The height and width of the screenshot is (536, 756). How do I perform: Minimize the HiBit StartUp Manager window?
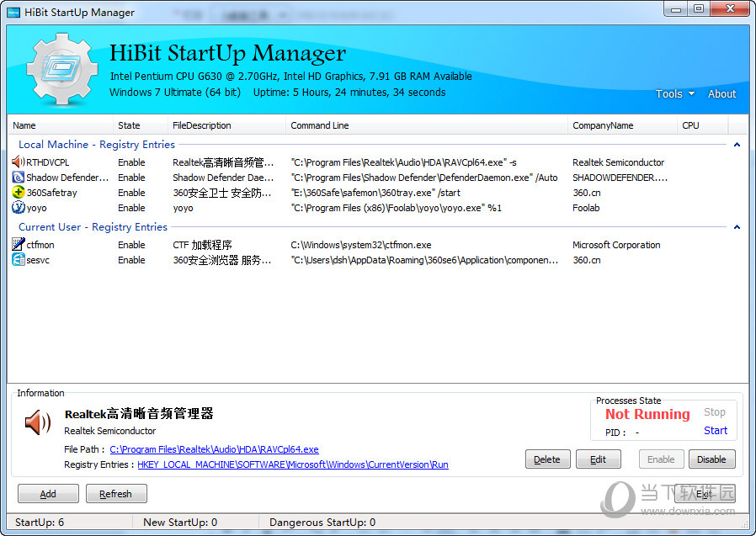pyautogui.click(x=676, y=9)
